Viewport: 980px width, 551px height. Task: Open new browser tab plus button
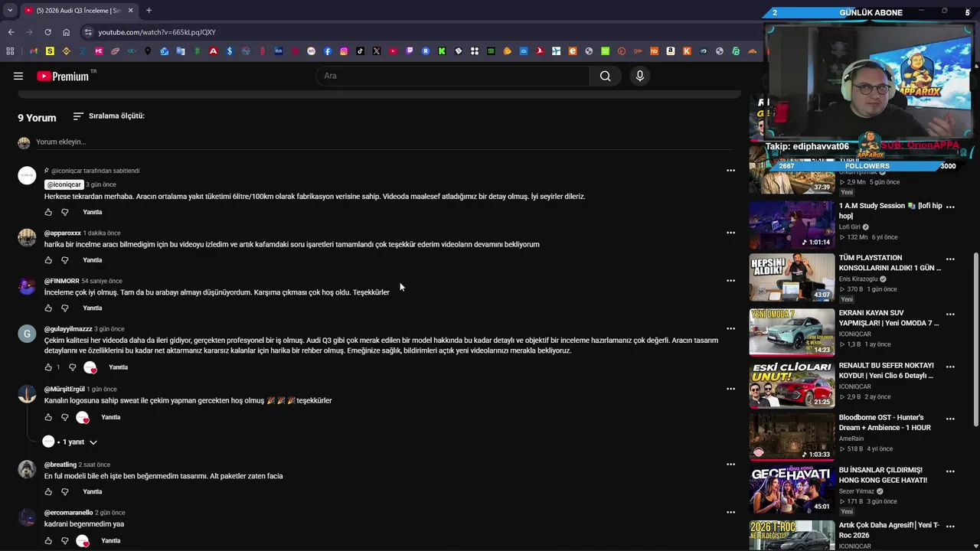149,11
